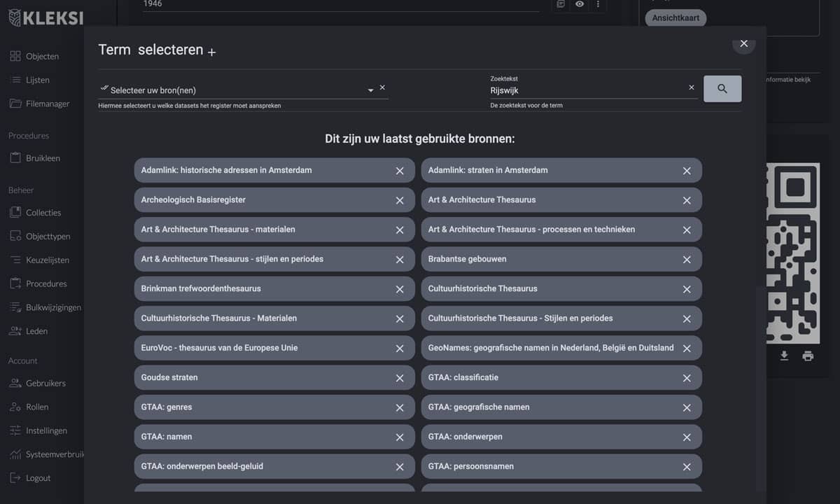
Task: Click the print icon below QR code
Action: click(x=808, y=356)
